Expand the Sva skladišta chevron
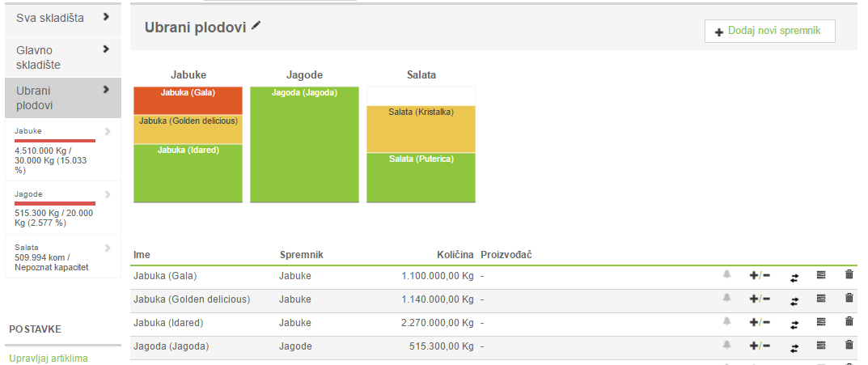The height and width of the screenshot is (365, 868). click(106, 17)
